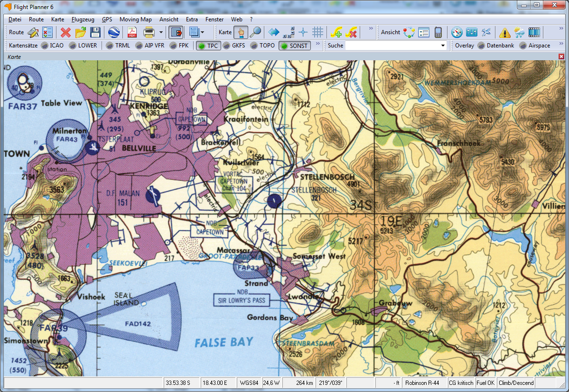
Task: Export to PDF using the PDF icon
Action: 132,32
